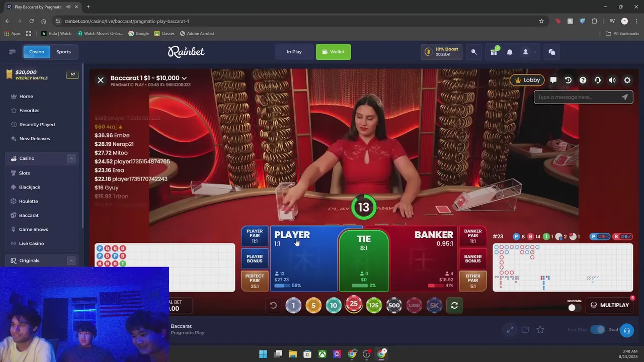644x362 pixels.
Task: Close the baccarat game with X
Action: click(101, 80)
